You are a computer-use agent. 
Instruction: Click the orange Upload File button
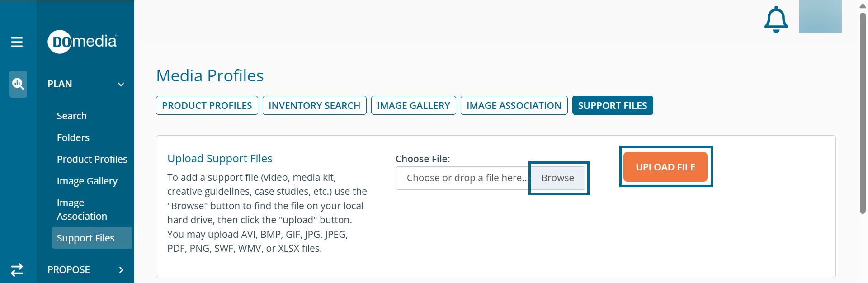(x=665, y=167)
